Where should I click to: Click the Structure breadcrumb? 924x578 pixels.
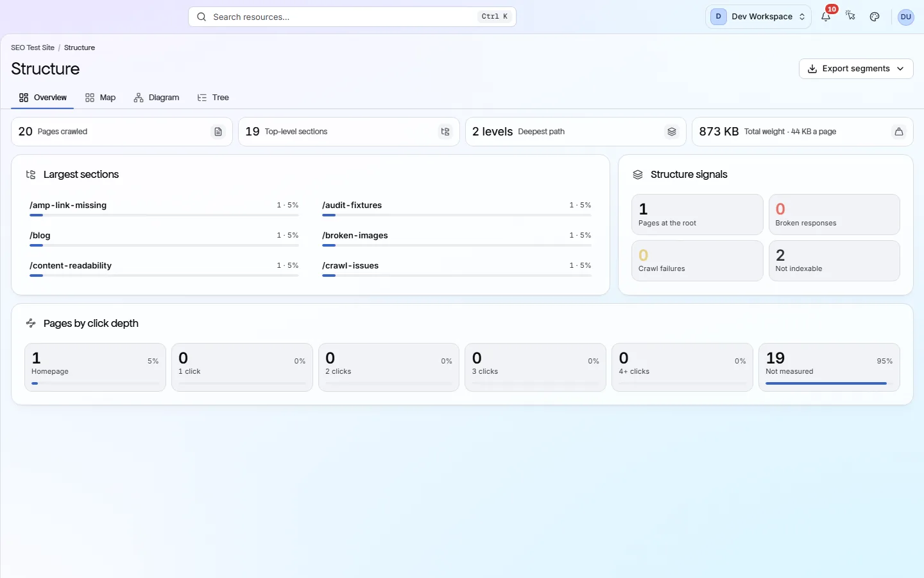pyautogui.click(x=80, y=48)
